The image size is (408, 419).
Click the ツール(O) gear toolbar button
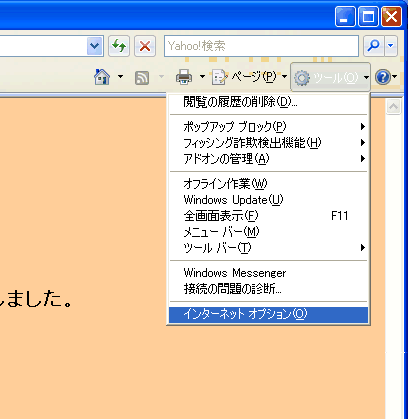tap(330, 77)
